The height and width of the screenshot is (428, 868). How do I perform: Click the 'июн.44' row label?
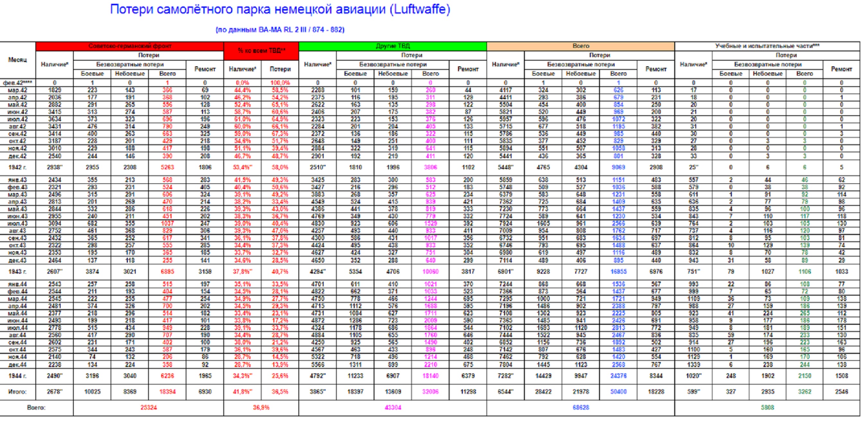18,320
